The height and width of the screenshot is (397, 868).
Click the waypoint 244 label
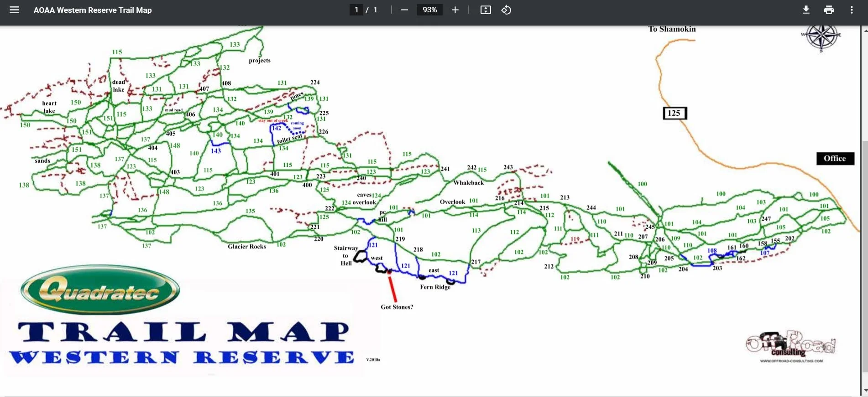(x=591, y=208)
